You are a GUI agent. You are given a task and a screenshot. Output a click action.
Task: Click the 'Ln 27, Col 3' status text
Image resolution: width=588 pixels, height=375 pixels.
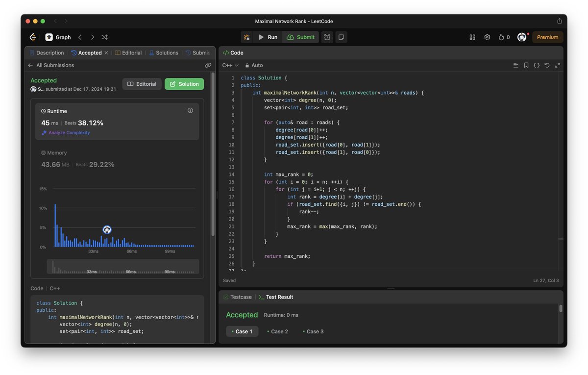546,281
